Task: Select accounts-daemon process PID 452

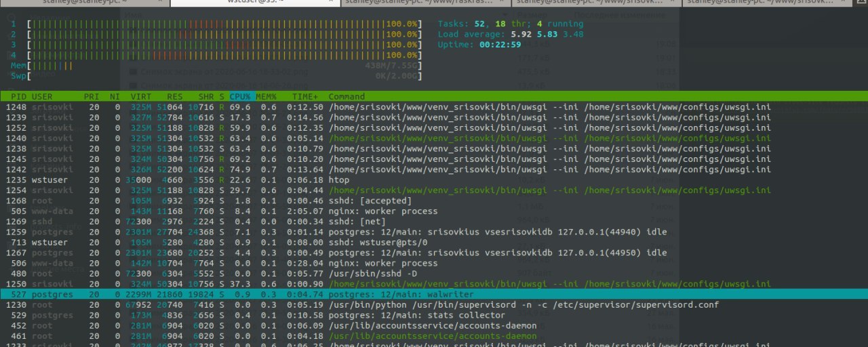Action: (434, 326)
